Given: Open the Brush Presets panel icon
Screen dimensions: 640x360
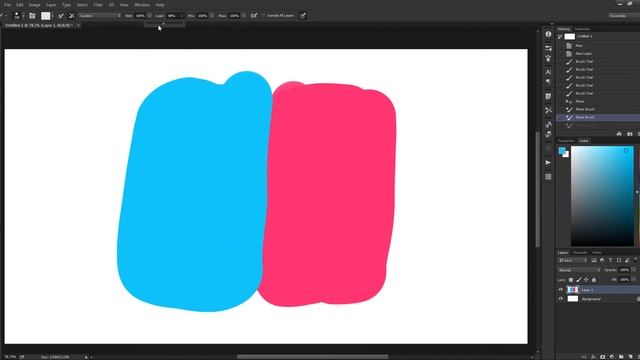Looking at the screenshot, I should [x=548, y=48].
